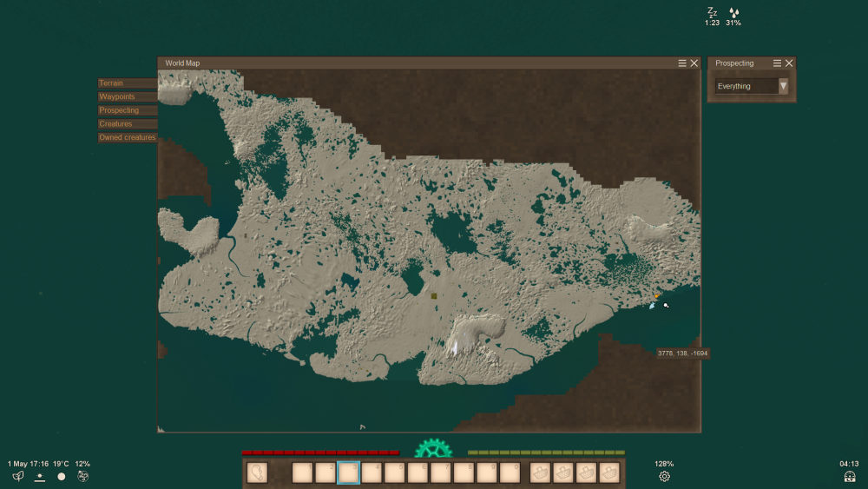This screenshot has height=489, width=868.
Task: Select the highlighted third hotbar slot
Action: 348,472
